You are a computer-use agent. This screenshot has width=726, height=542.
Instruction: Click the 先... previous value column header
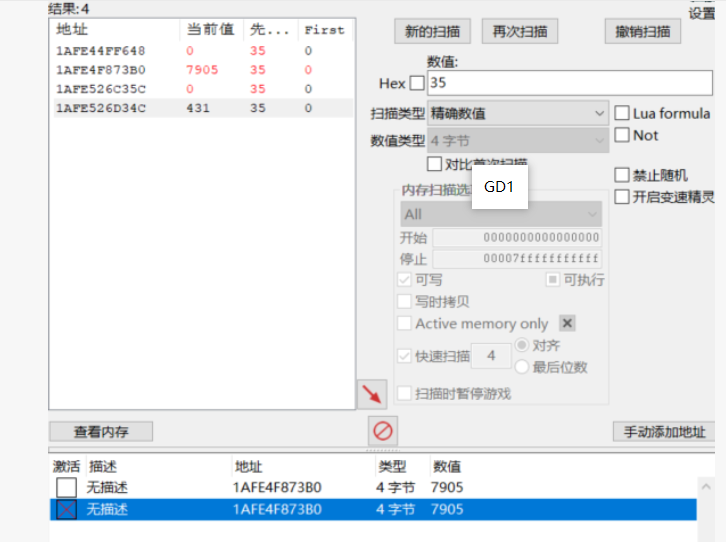(x=270, y=30)
